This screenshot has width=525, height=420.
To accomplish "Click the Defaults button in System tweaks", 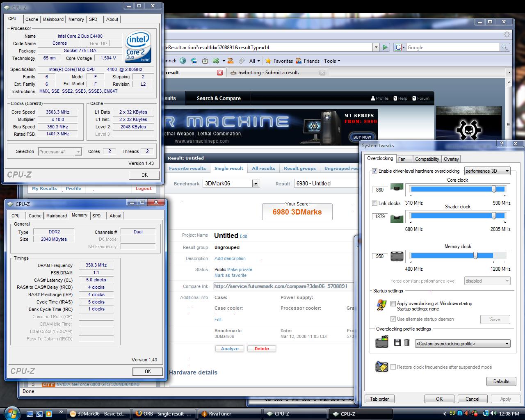I will [x=501, y=381].
